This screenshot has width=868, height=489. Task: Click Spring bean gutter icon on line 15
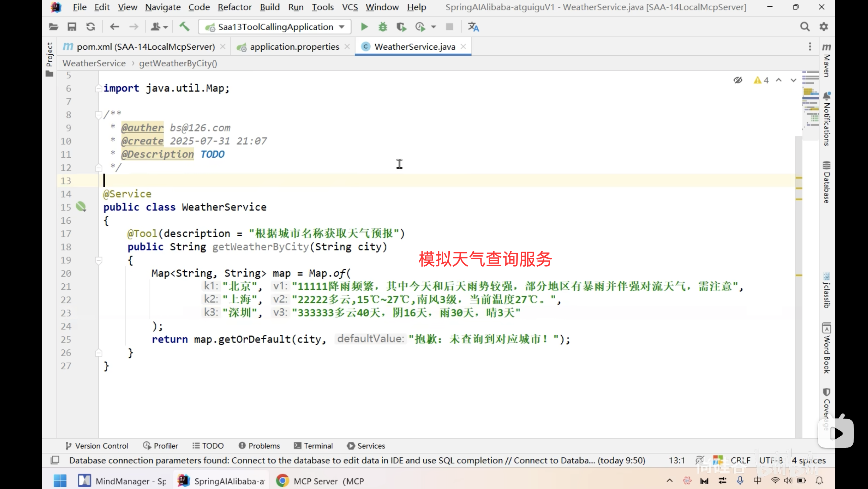coord(81,206)
